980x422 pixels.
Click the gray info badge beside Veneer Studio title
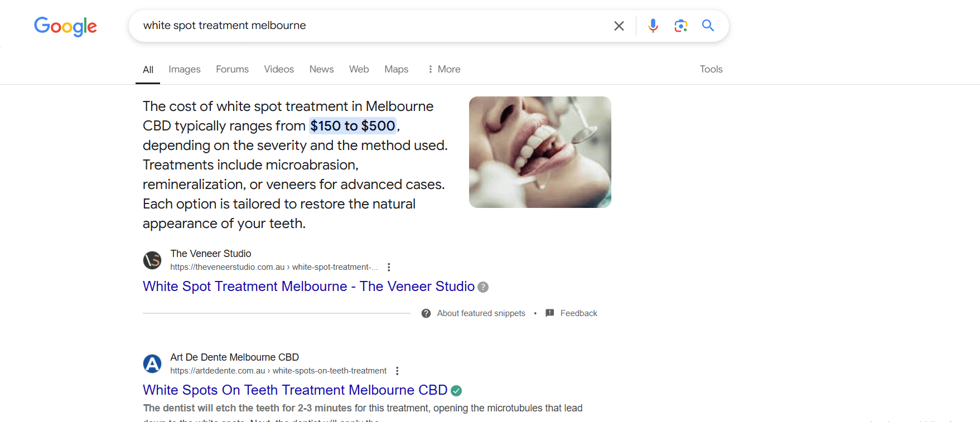click(483, 287)
